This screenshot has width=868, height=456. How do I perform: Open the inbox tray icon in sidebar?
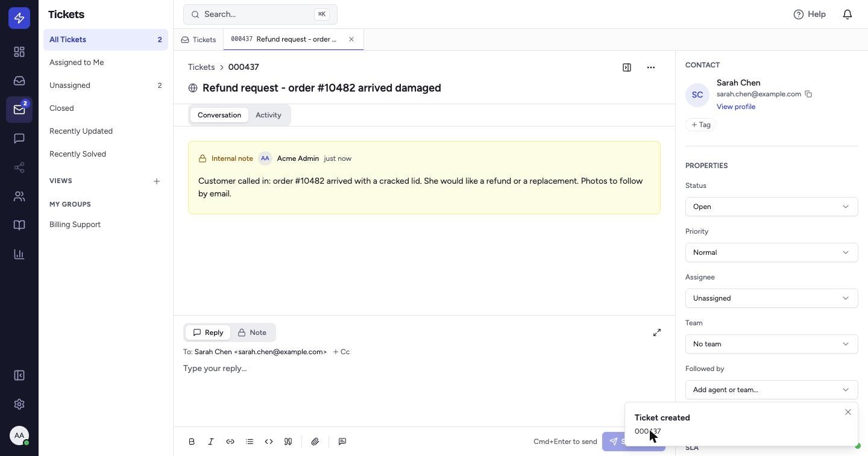click(19, 81)
